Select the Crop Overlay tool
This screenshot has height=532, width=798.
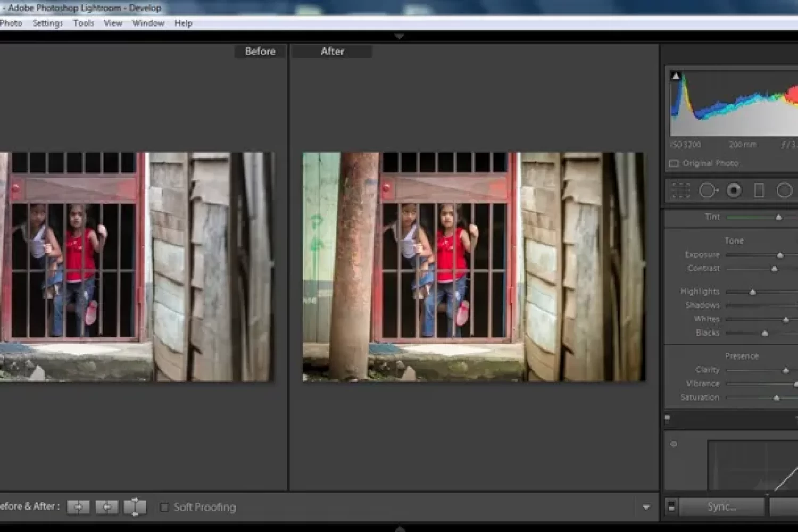pyautogui.click(x=680, y=190)
